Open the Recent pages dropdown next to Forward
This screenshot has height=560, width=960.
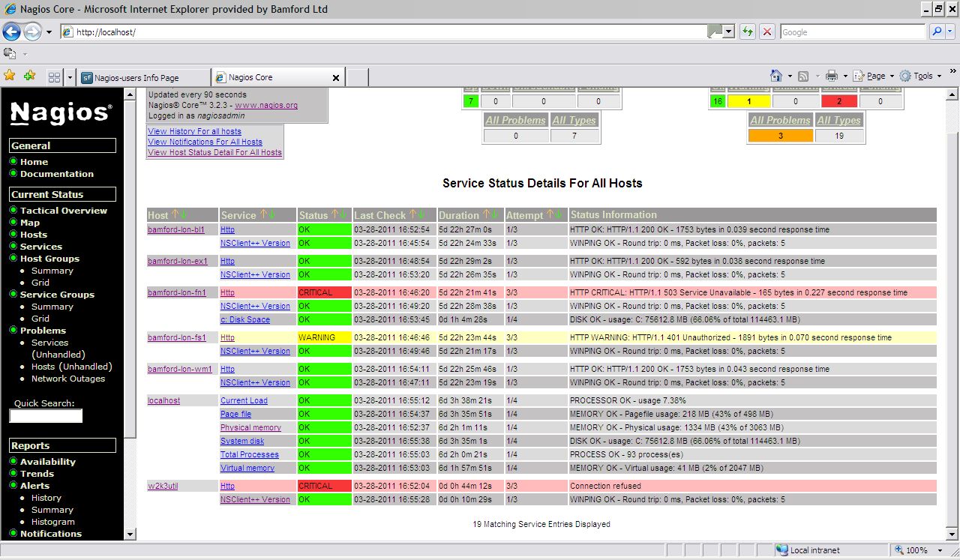[x=49, y=32]
